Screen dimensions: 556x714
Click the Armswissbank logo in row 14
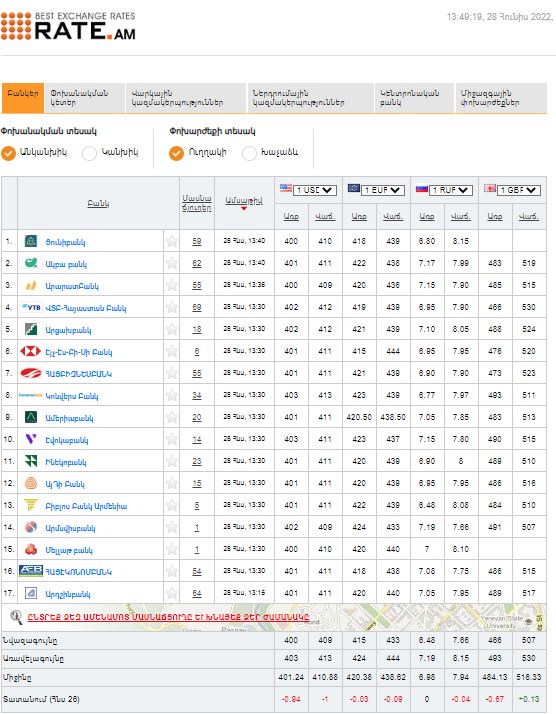pos(31,527)
